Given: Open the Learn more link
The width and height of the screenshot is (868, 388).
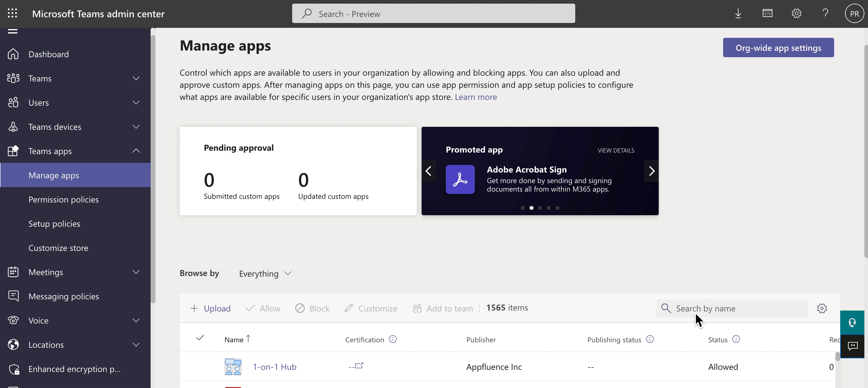Looking at the screenshot, I should point(475,97).
